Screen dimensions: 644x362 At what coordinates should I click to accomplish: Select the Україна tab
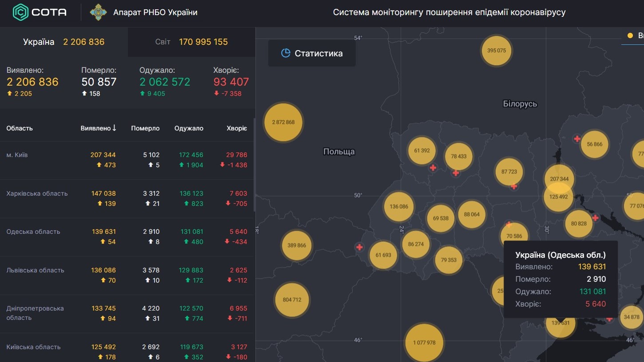(x=64, y=42)
